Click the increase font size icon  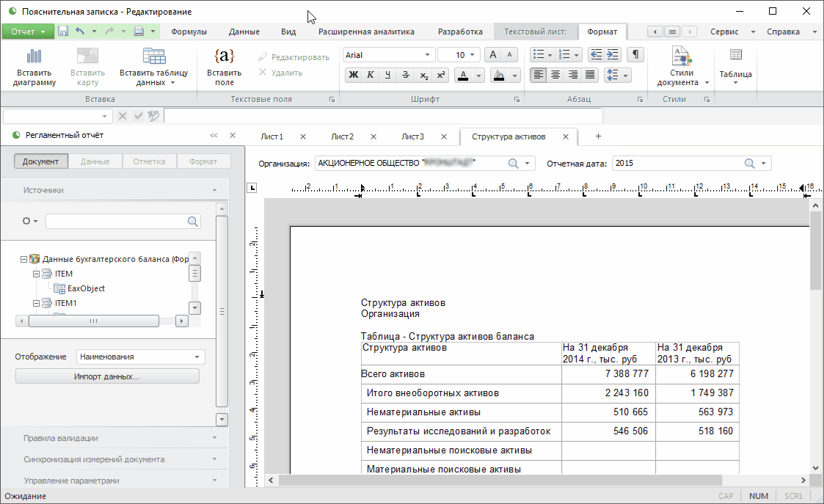click(493, 55)
